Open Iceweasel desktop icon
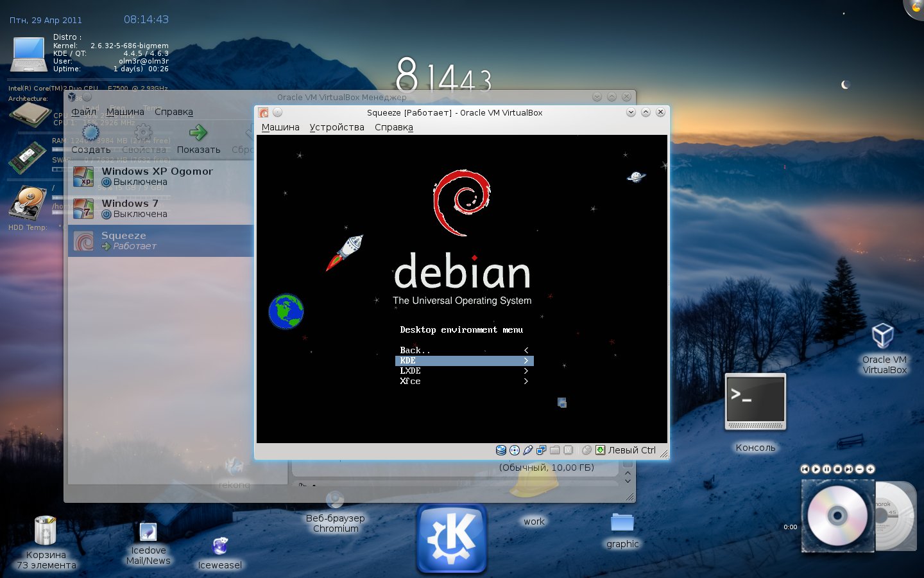The image size is (924, 578). (220, 552)
